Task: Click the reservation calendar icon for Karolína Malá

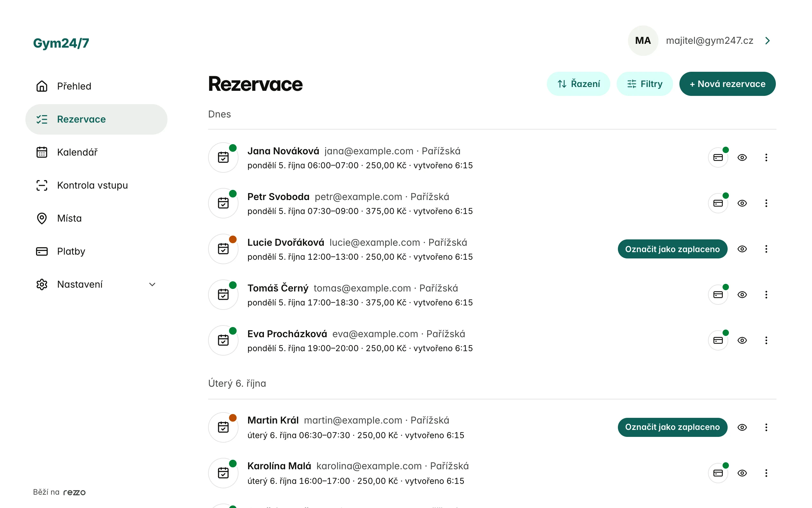Action: (x=223, y=473)
